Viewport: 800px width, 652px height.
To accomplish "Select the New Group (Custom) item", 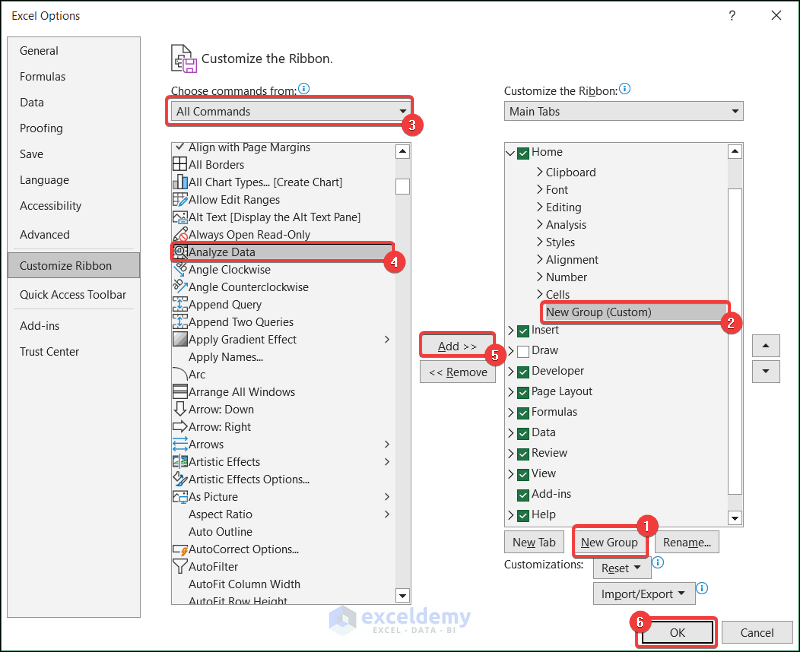I will (636, 312).
